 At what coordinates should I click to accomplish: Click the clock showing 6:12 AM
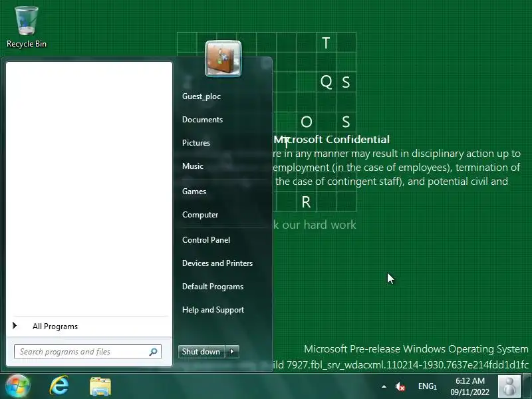point(470,386)
